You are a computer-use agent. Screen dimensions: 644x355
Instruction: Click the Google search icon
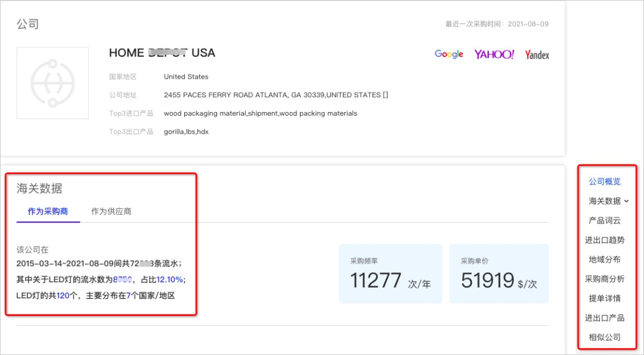[x=448, y=54]
